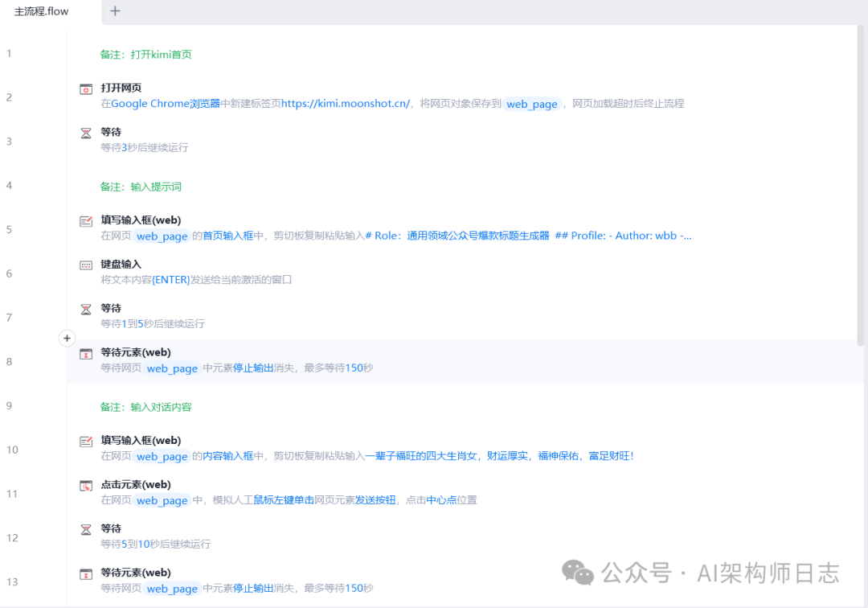Select the 备注：输入对话内容 comment

click(145, 407)
